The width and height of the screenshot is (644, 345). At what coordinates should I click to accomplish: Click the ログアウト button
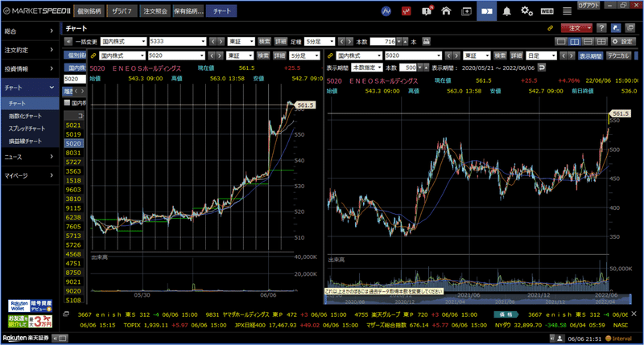click(x=589, y=6)
